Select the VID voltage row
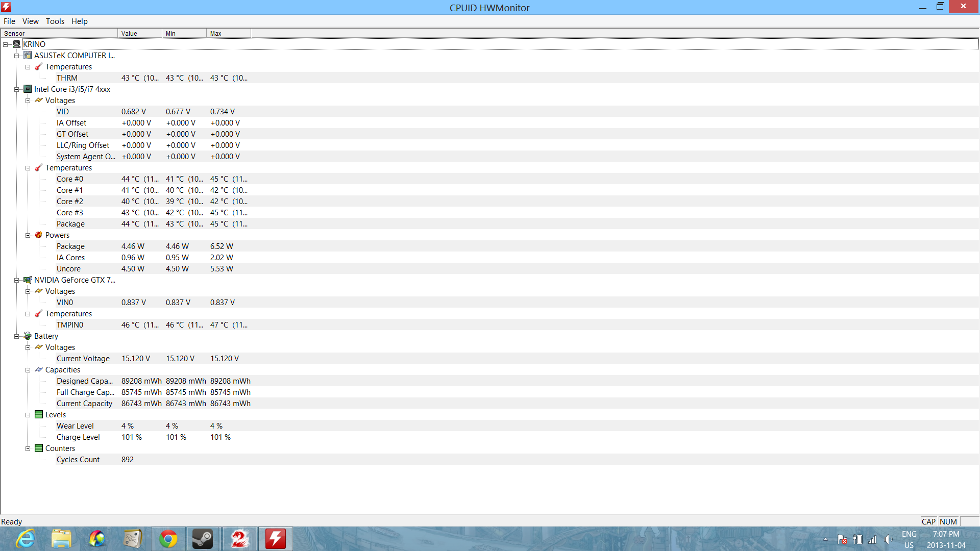Viewport: 980px width, 551px height. click(x=517, y=112)
